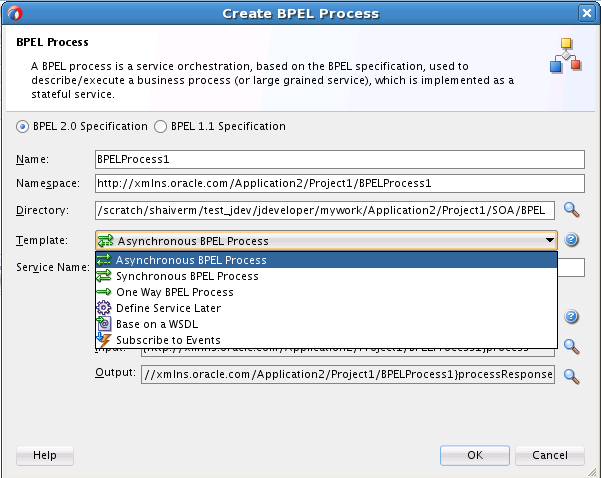Click the Help button
Image resolution: width=601 pixels, height=478 pixels.
[45, 455]
